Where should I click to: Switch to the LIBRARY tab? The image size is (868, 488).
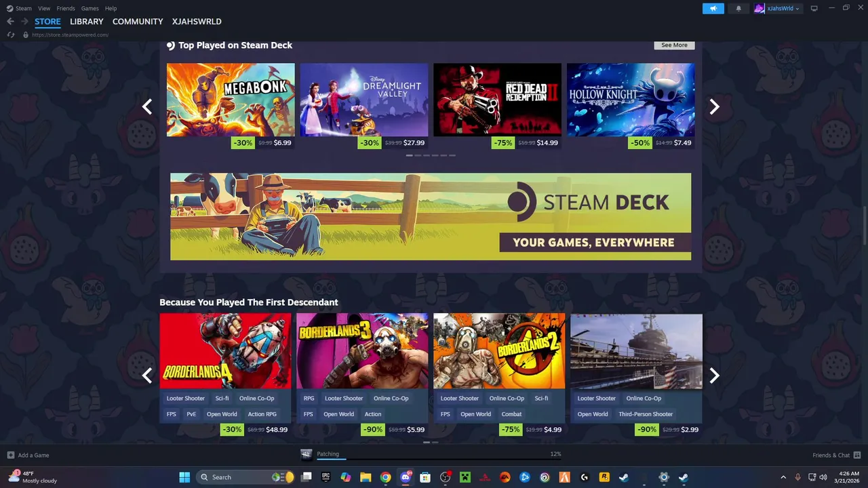pyautogui.click(x=87, y=22)
